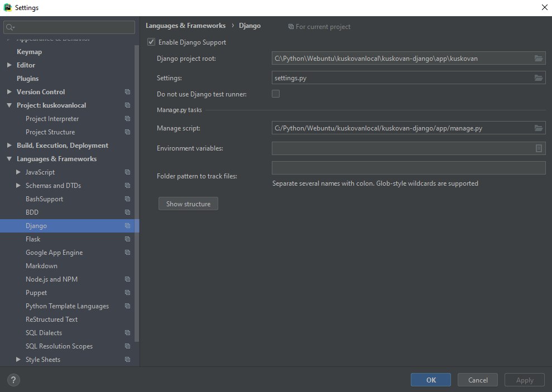Image resolution: width=552 pixels, height=392 pixels.
Task: Click project-level icon beside Project Structure
Action: (127, 132)
